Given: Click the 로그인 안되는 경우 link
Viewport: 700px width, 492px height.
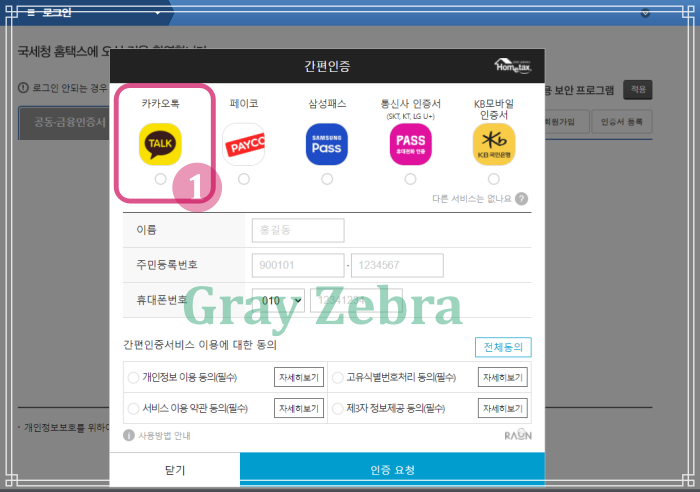Looking at the screenshot, I should pyautogui.click(x=70, y=88).
